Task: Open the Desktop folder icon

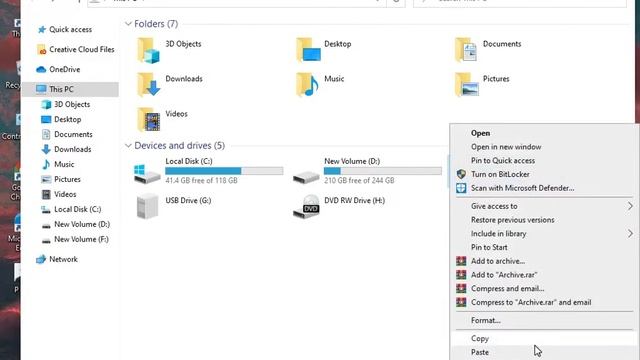Action: click(308, 50)
